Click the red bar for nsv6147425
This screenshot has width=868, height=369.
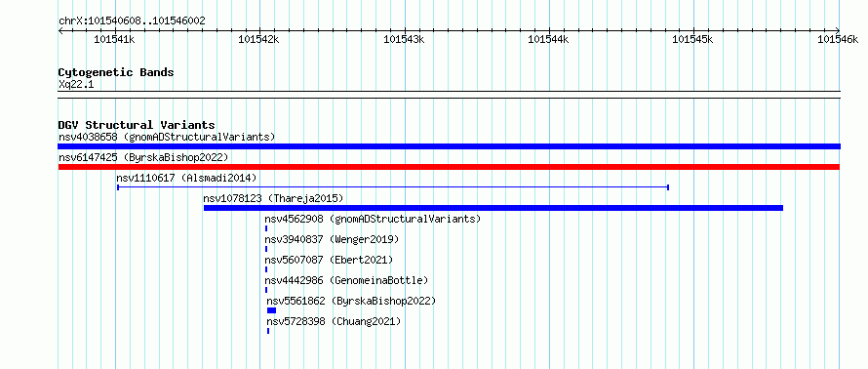click(x=449, y=167)
